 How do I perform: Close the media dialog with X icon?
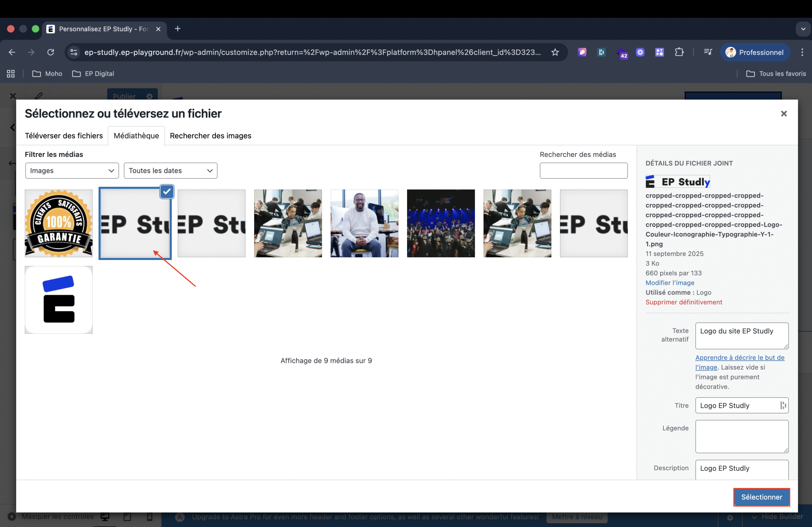(784, 114)
